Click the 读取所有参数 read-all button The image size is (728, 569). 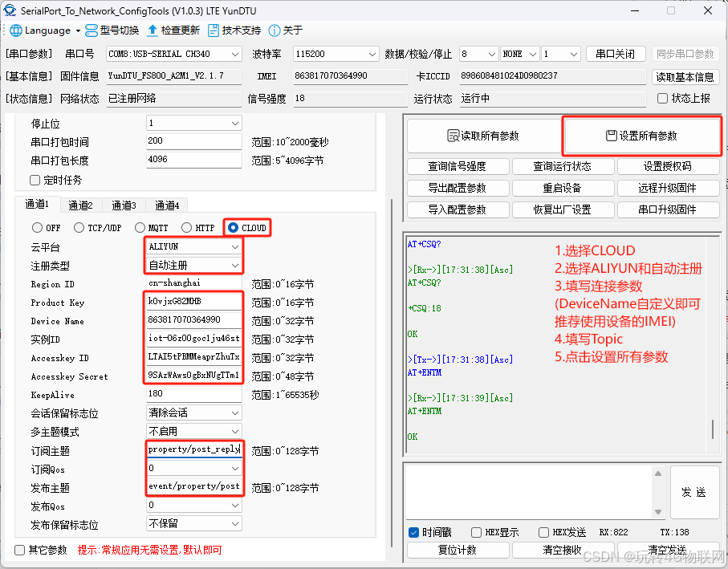coord(483,136)
